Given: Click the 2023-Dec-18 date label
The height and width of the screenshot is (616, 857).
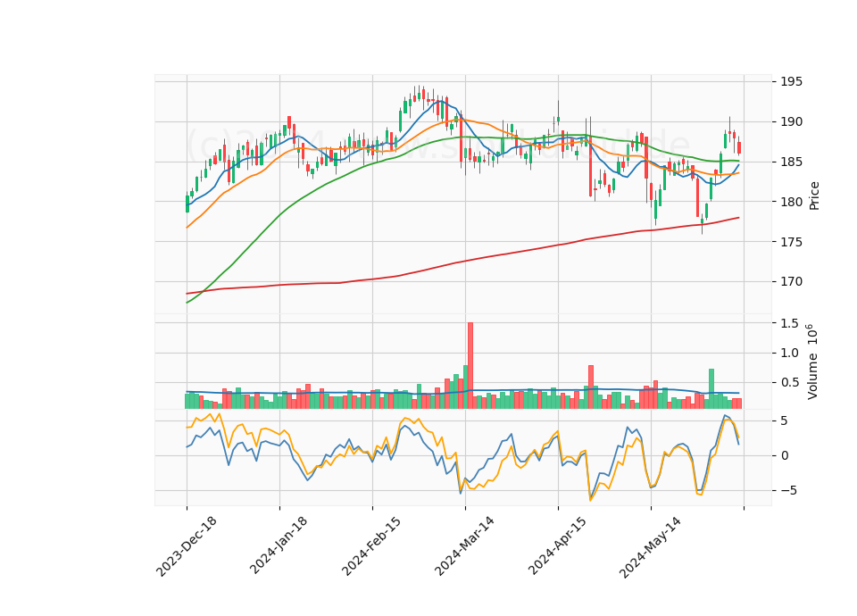Looking at the screenshot, I should (187, 546).
